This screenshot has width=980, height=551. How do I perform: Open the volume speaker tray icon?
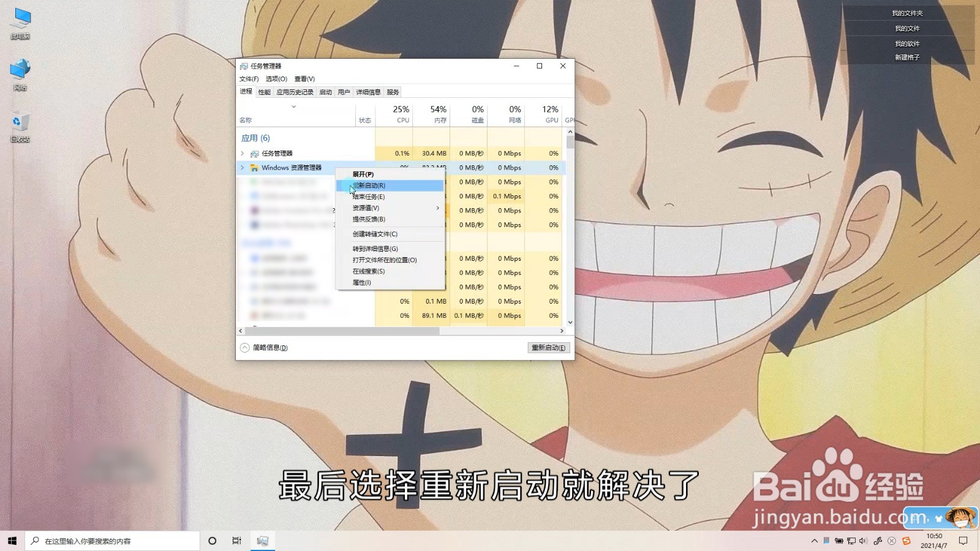click(x=863, y=541)
